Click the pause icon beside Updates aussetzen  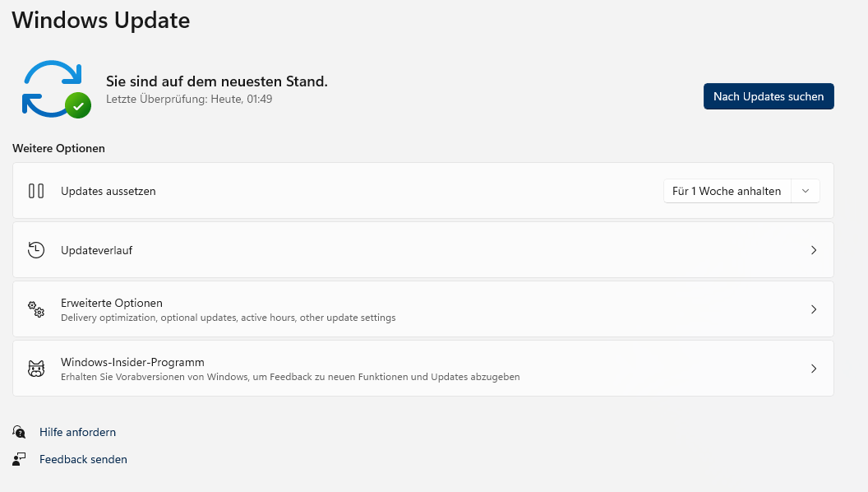36,191
